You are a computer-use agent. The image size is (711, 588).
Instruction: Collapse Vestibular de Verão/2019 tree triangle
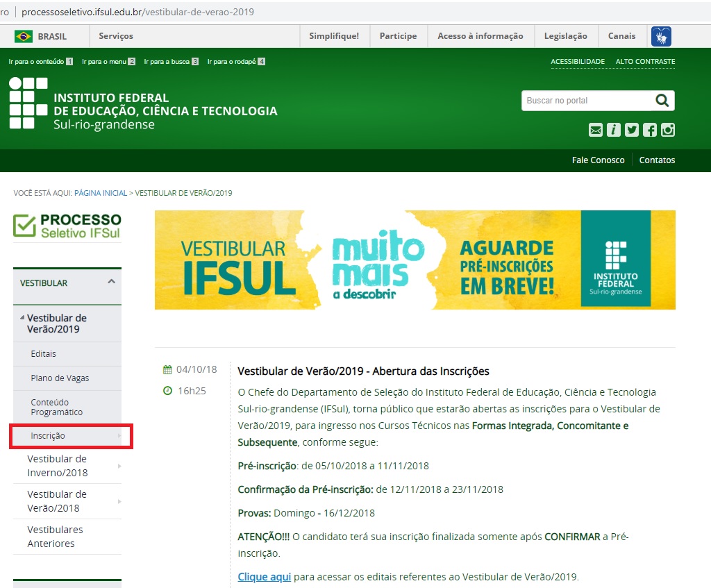pos(22,318)
